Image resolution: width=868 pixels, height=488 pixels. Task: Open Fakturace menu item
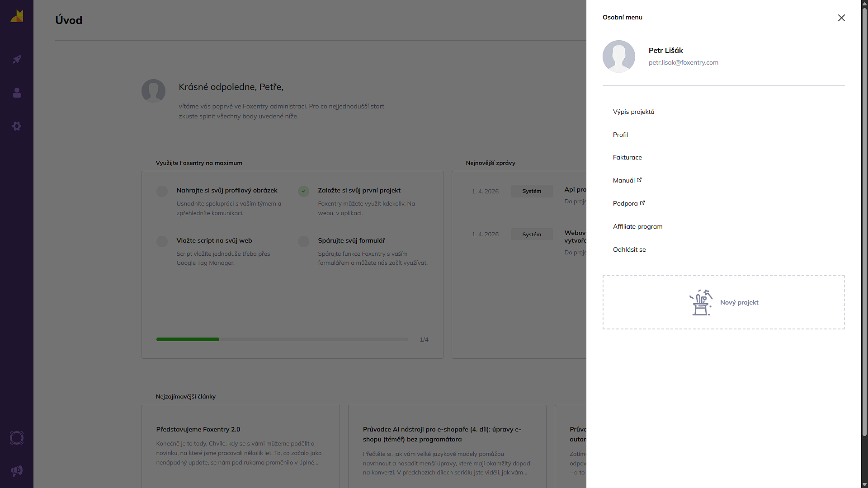(627, 157)
